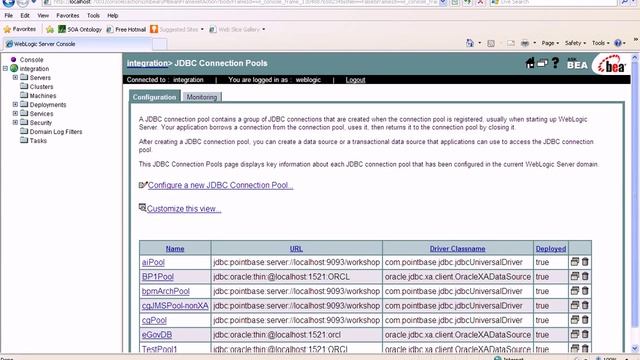Screen dimensions: 640x360
Task: Open the integration breadcrumb link
Action: pyautogui.click(x=147, y=63)
